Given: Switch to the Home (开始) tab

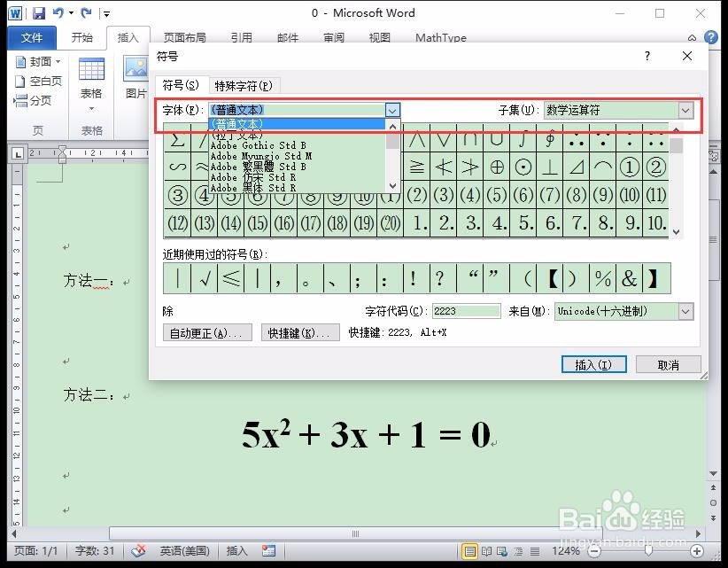Looking at the screenshot, I should 81,37.
